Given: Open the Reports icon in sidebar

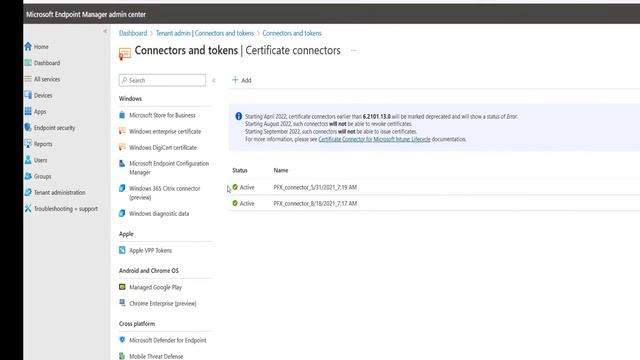Looking at the screenshot, I should click(x=28, y=144).
